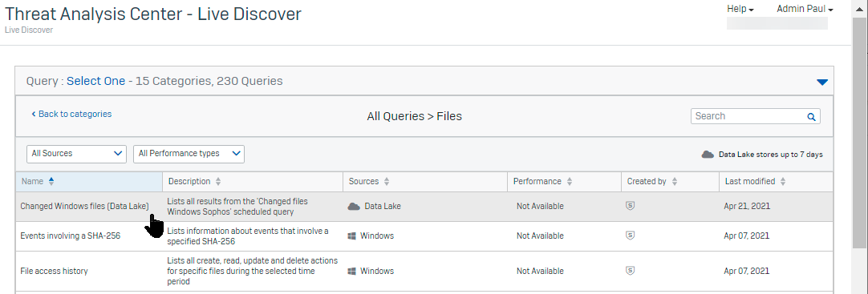868x294 pixels.
Task: Click Windows logo icon in File access history row
Action: pos(351,272)
